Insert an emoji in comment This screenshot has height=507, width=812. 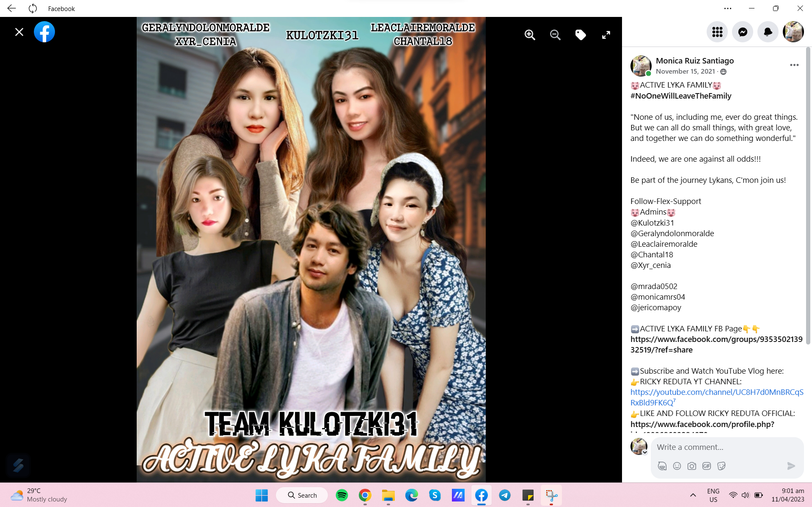pyautogui.click(x=677, y=466)
